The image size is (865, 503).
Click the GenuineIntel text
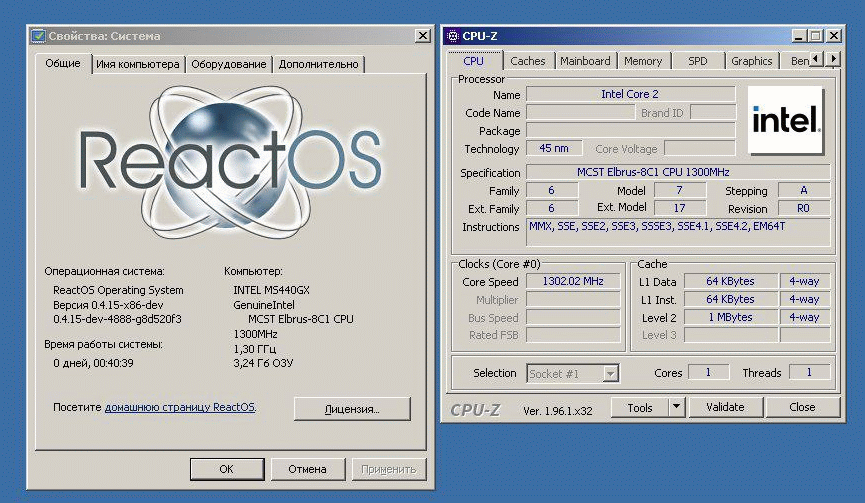(x=264, y=305)
